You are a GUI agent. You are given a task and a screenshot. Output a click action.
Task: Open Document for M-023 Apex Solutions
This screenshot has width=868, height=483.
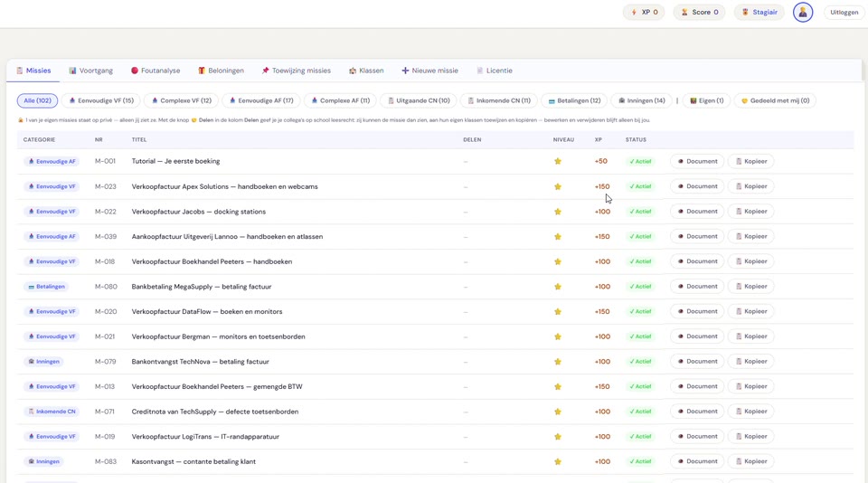(697, 186)
